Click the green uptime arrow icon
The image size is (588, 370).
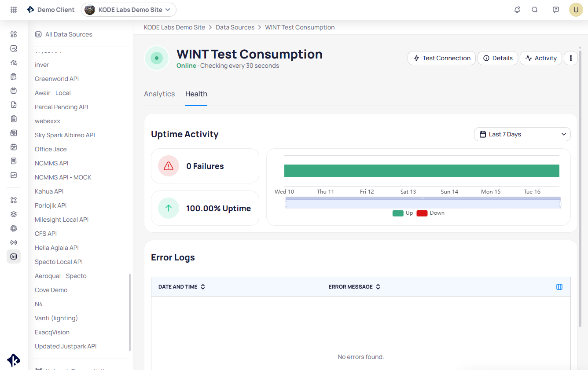click(169, 208)
